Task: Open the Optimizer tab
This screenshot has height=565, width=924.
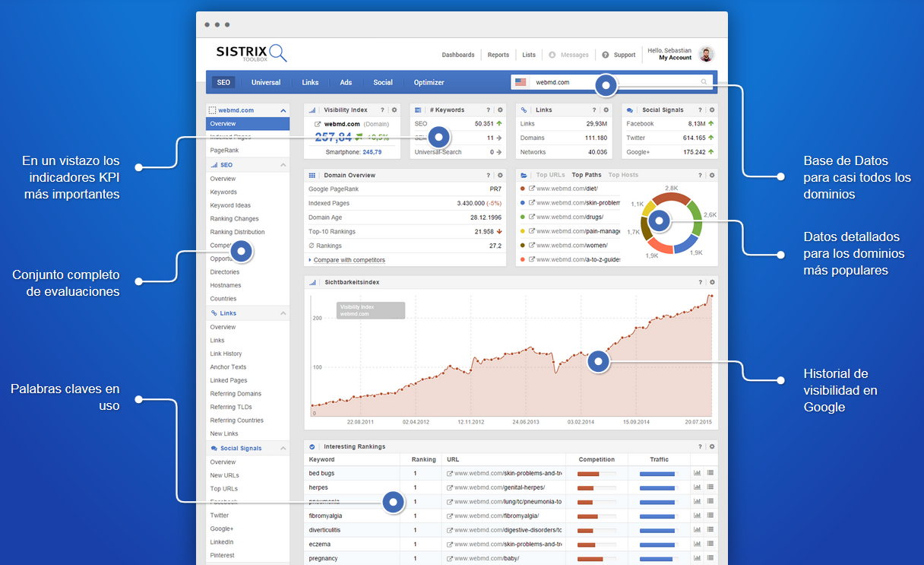Action: point(429,82)
